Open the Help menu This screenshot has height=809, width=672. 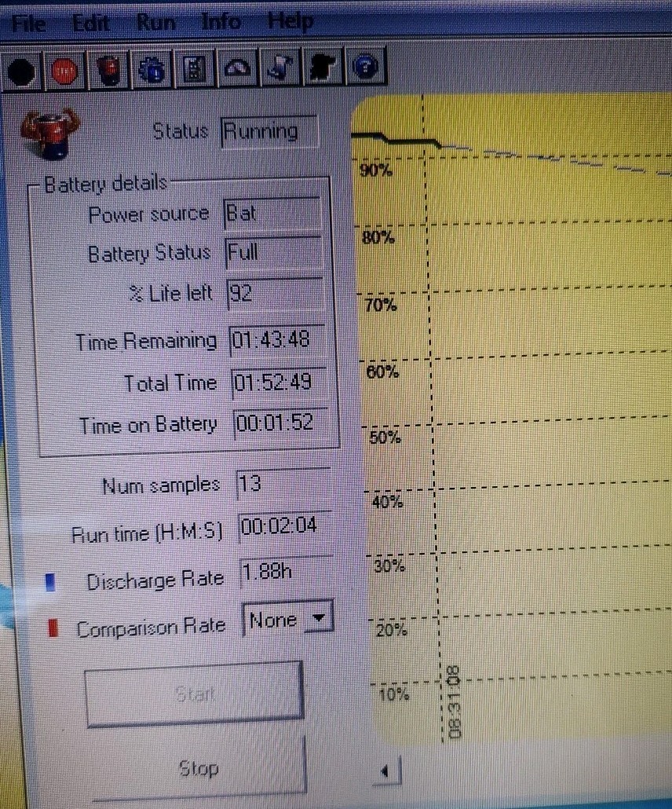[290, 21]
